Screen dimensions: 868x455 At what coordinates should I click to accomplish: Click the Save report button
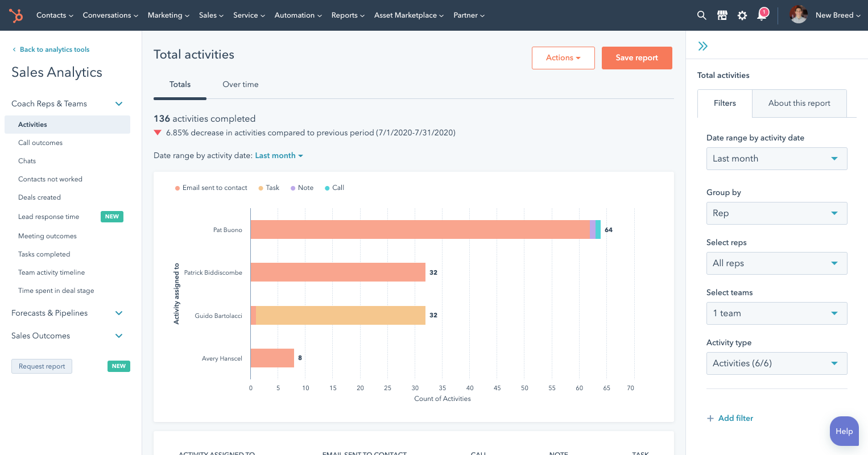636,58
